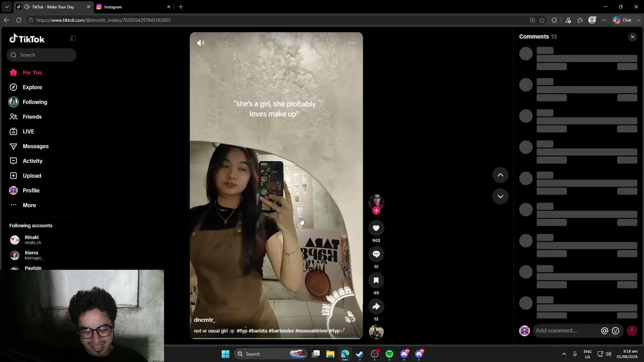Open the browser media control icon
Image resolution: width=644 pixels, height=362 pixels.
(x=568, y=20)
